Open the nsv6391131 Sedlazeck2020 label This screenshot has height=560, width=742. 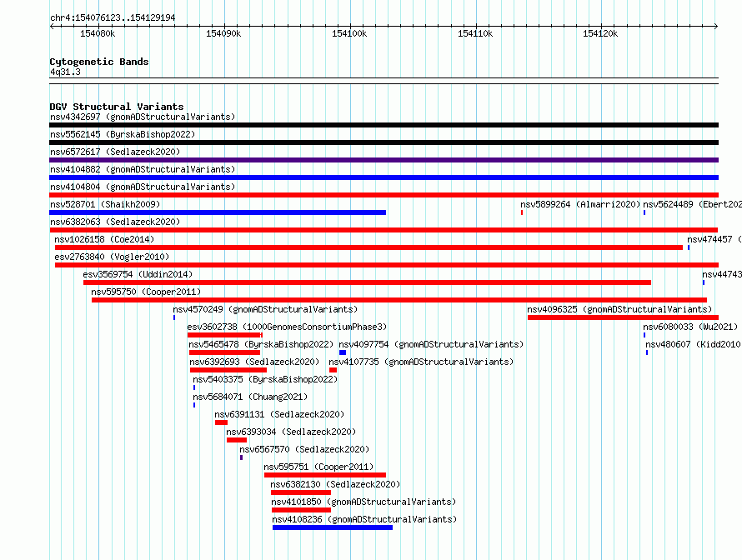pos(279,414)
